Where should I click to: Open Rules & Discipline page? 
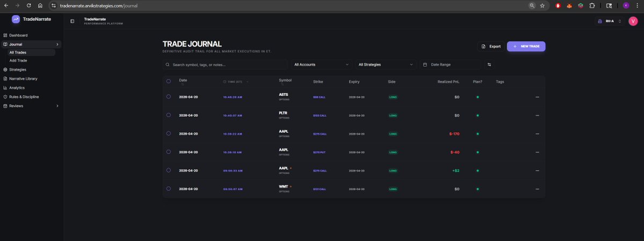coord(24,97)
